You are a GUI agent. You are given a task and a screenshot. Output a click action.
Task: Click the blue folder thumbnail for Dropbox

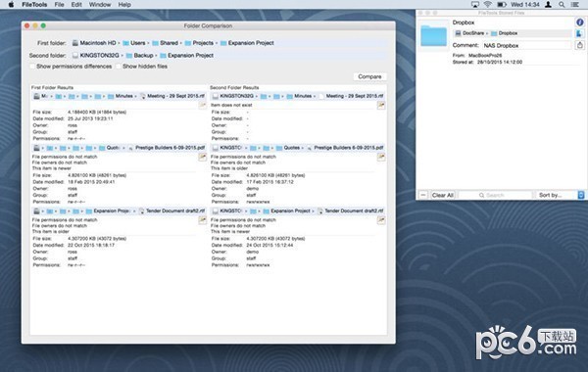coord(433,35)
